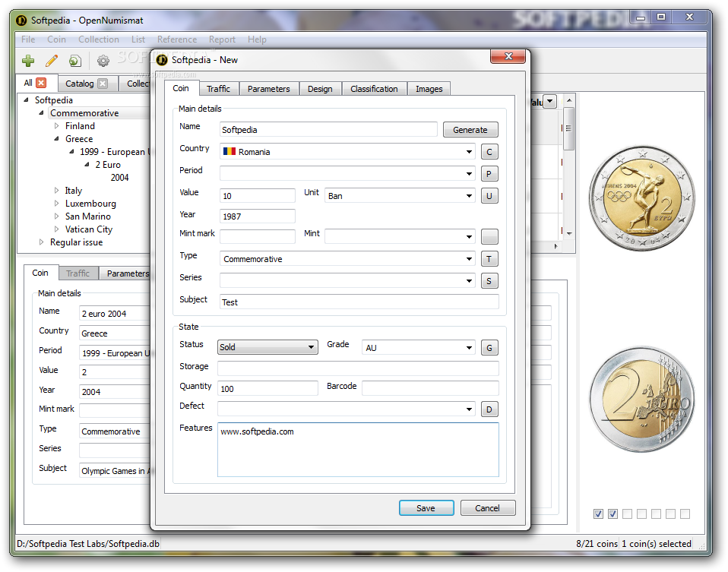Expand the Regular issue tree node
Screen dimensions: 728x572
(41, 242)
